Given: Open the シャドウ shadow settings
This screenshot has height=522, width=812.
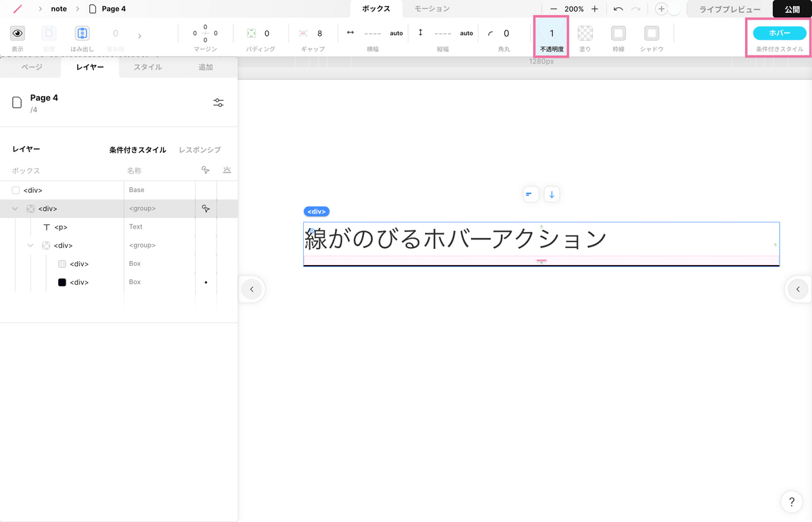Looking at the screenshot, I should (x=652, y=33).
